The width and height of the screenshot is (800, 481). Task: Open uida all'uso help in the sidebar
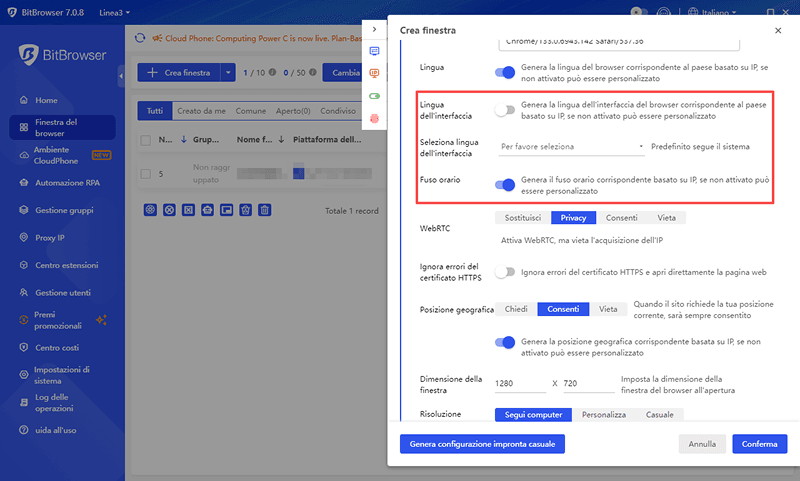pos(62,430)
